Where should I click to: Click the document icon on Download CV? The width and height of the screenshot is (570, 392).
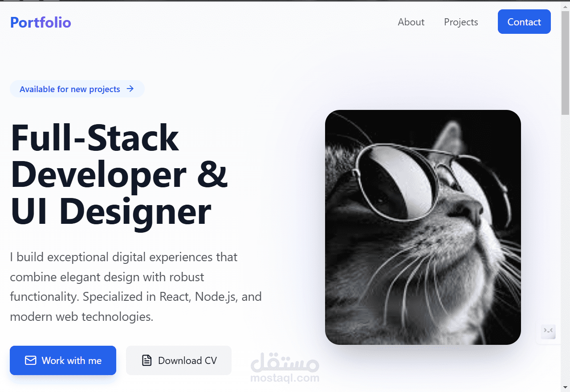pyautogui.click(x=147, y=360)
